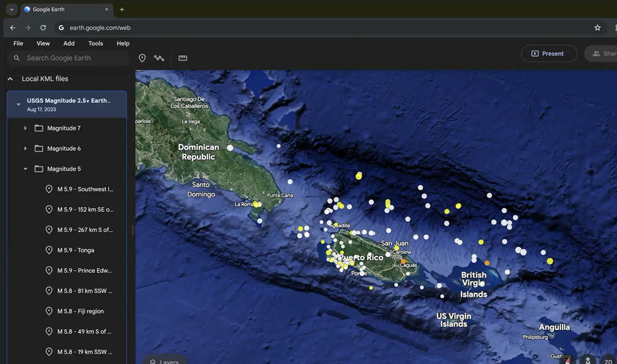Image resolution: width=617 pixels, height=364 pixels.
Task: Click placemark icon for M 5.9 - 152 km SE
Action: (49, 209)
